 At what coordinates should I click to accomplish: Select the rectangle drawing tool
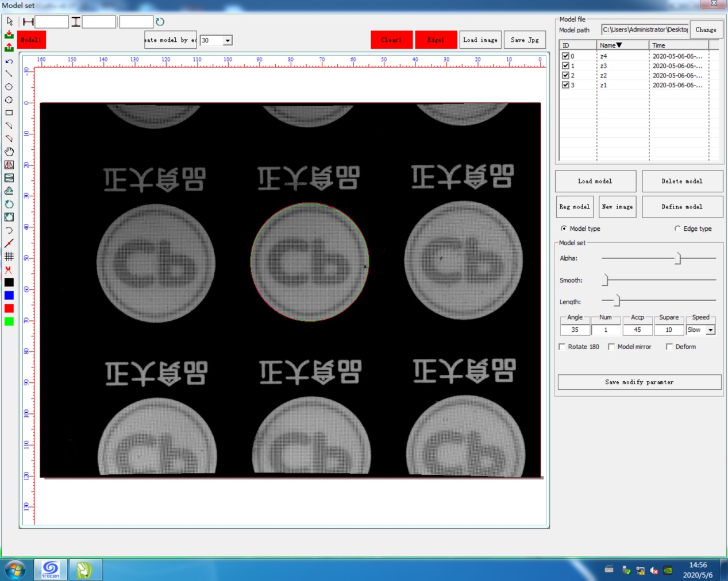coord(9,113)
